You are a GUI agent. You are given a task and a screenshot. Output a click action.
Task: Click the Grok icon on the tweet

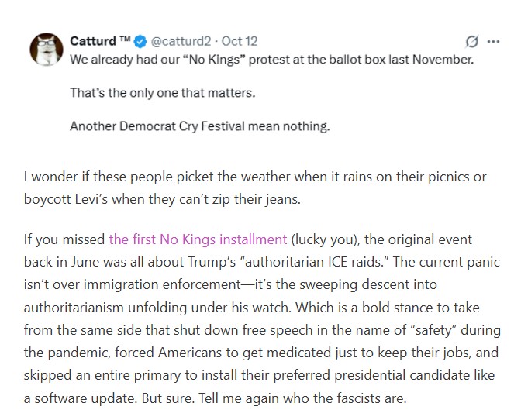click(471, 43)
